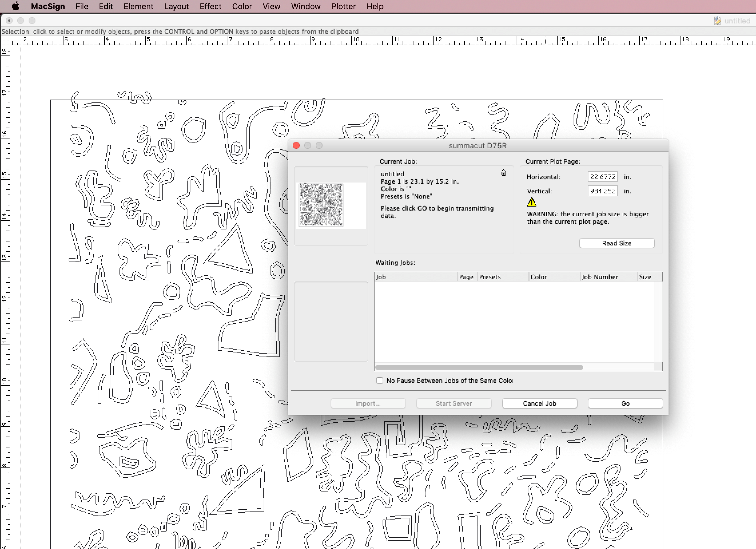The image size is (756, 549).
Task: Open the View menu
Action: tap(271, 6)
